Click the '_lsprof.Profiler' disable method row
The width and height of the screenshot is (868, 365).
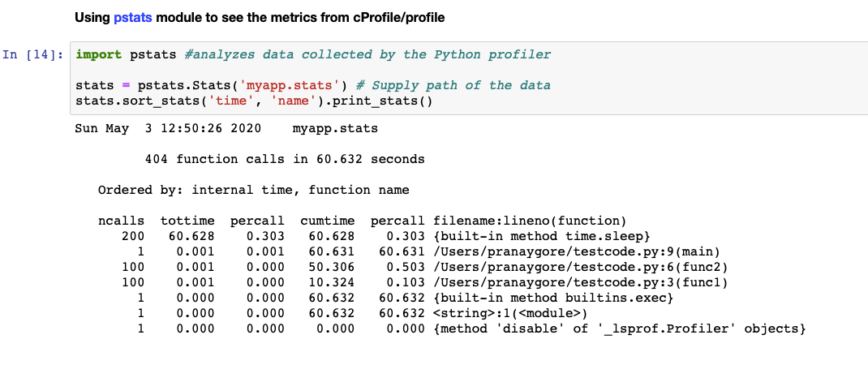point(620,328)
